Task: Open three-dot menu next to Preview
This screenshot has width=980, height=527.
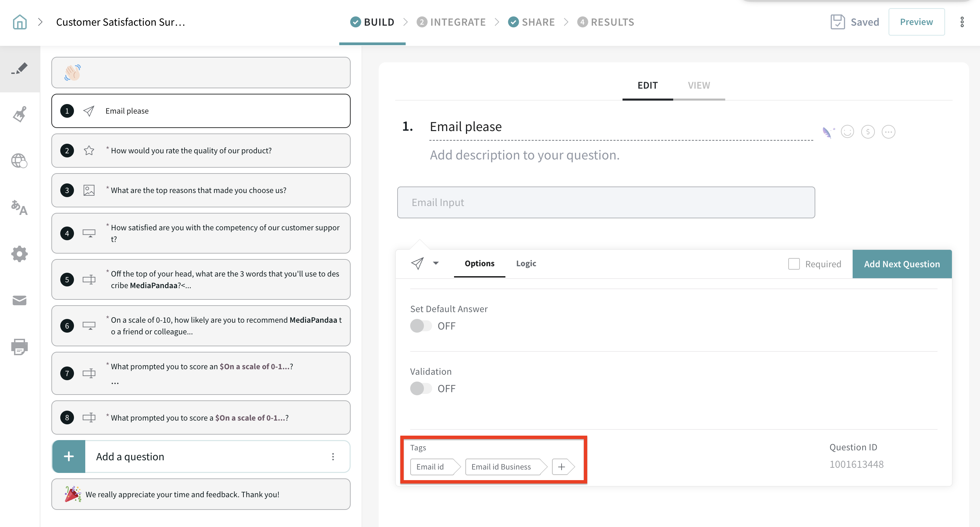Action: [x=962, y=22]
